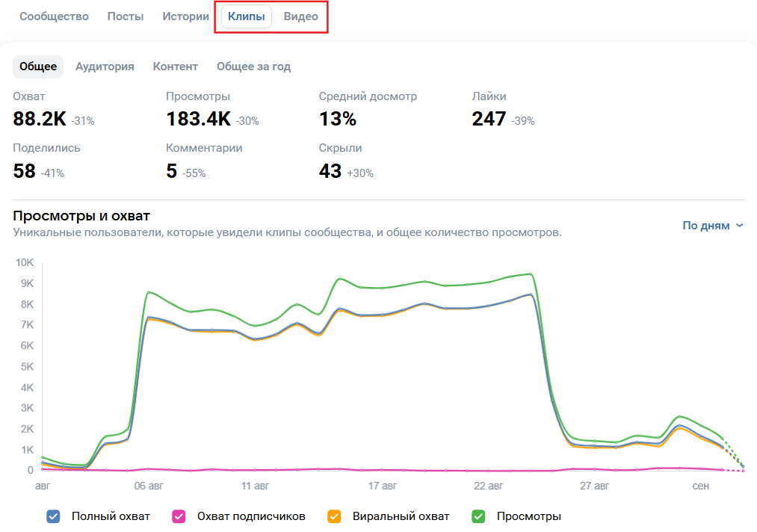Open the Истории tab
The height and width of the screenshot is (532, 757).
[185, 16]
